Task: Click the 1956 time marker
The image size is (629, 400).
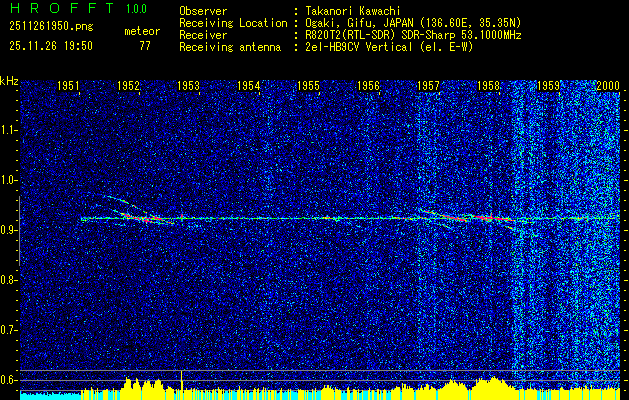Action: tap(368, 85)
